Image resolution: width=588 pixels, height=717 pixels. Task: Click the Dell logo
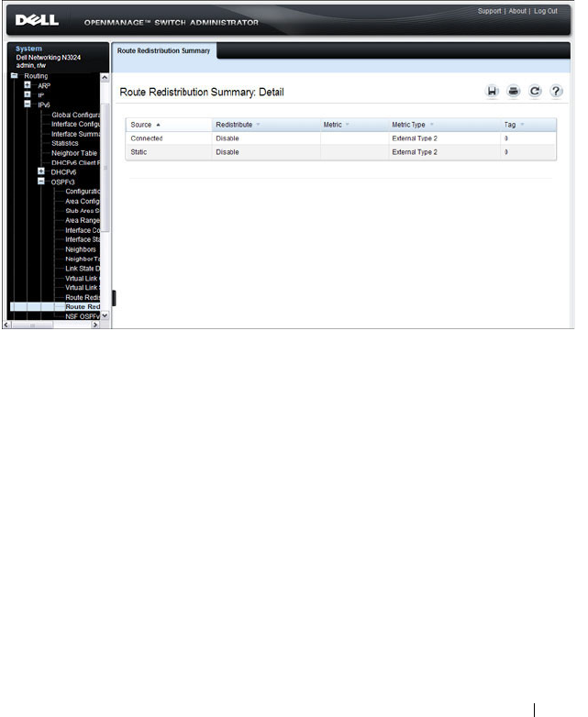[x=37, y=20]
